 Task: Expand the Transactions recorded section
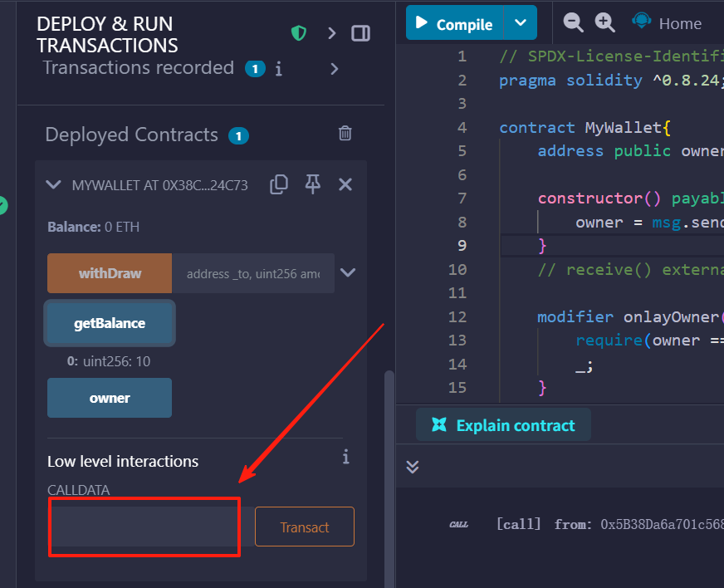point(335,69)
